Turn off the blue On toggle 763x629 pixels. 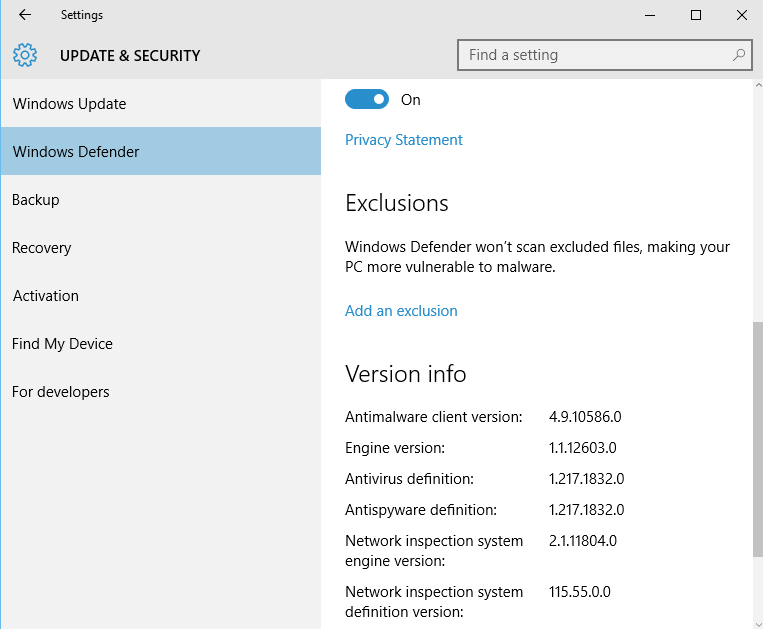[x=367, y=99]
